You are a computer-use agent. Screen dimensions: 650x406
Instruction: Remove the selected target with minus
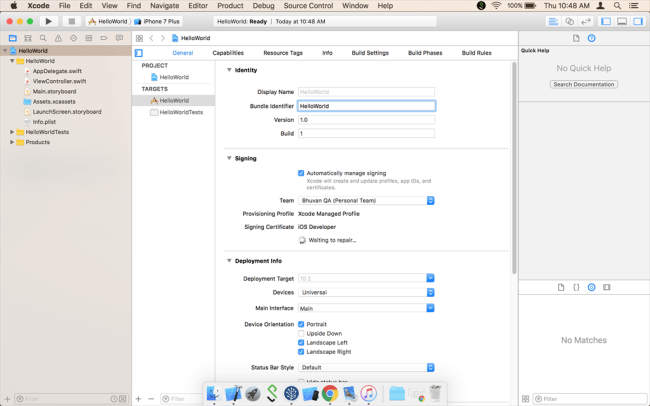coord(151,399)
